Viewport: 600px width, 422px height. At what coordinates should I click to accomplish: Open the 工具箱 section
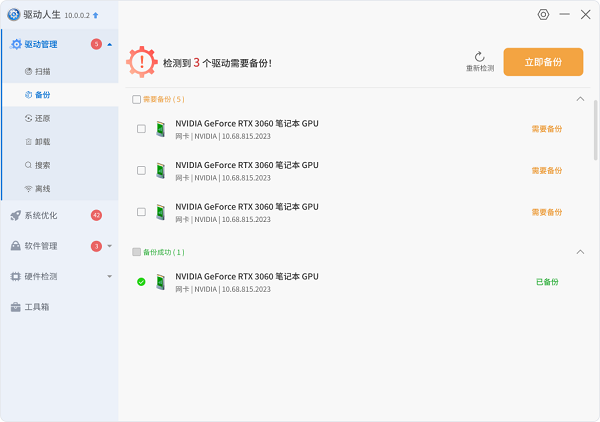tap(59, 307)
